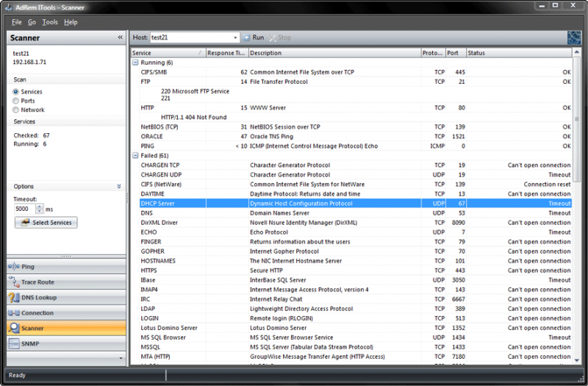
Task: Select the MS SQL Browser row
Action: (356, 337)
